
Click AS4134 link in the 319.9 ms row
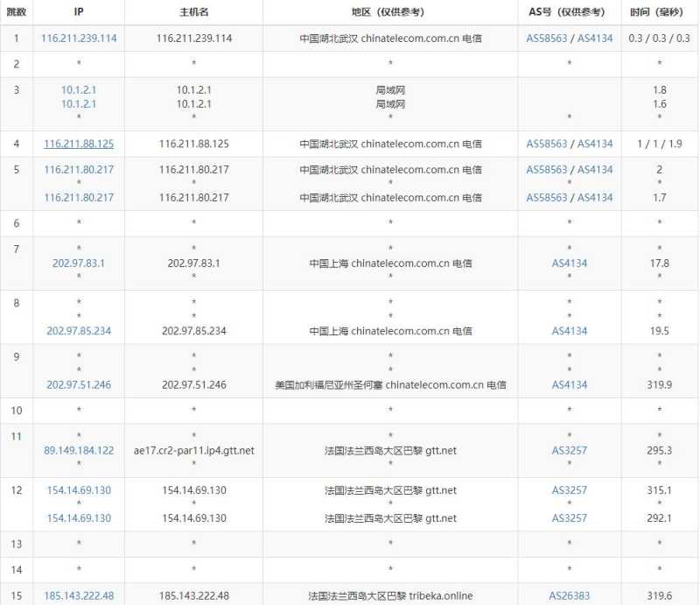tap(570, 384)
